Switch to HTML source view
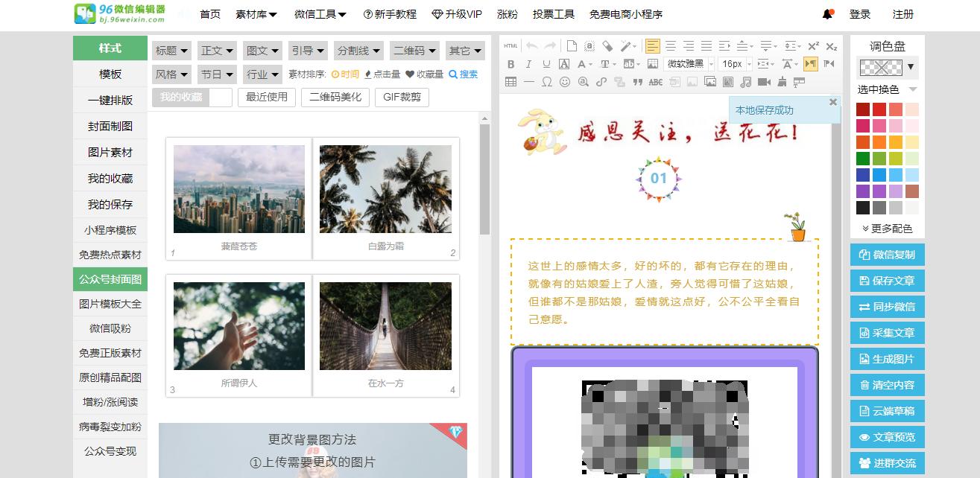Screen dimensions: 980x478 pyautogui.click(x=508, y=46)
